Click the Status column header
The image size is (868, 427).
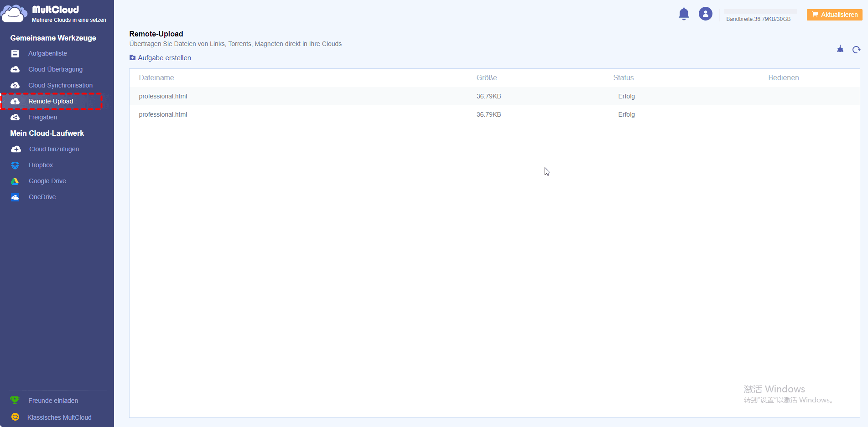[x=624, y=78]
